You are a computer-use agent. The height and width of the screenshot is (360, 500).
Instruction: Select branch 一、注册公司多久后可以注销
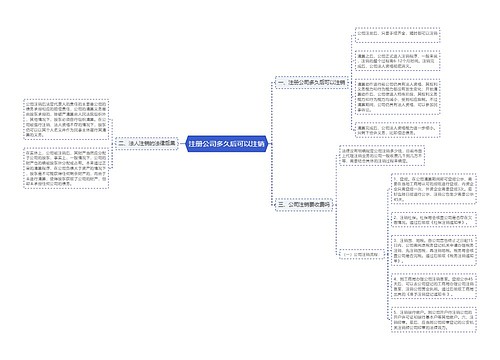click(x=312, y=82)
